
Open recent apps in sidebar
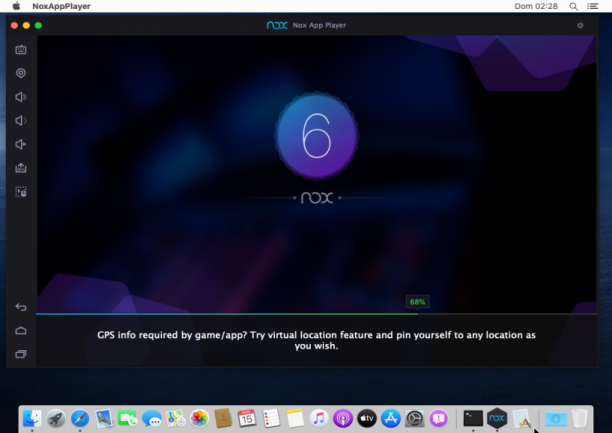pyautogui.click(x=21, y=354)
